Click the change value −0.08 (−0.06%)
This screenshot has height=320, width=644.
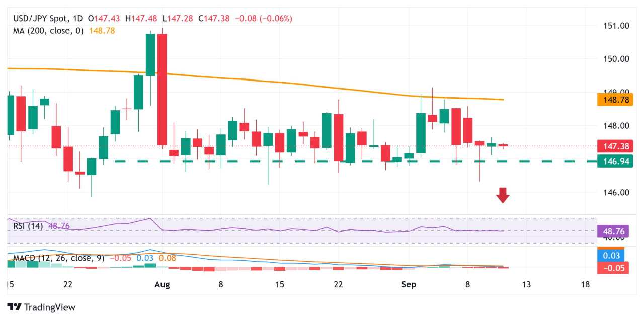click(x=264, y=19)
